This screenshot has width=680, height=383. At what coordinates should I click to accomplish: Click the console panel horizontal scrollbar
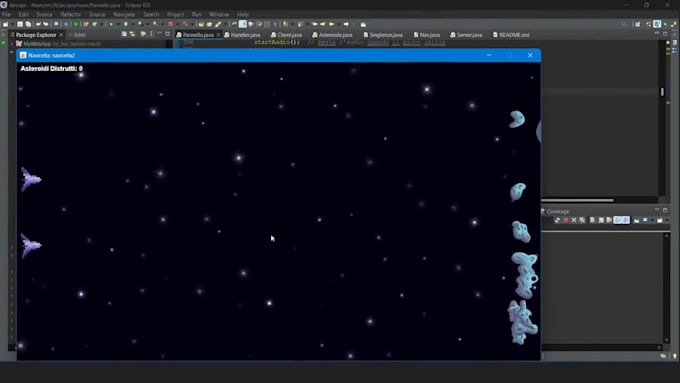(x=603, y=347)
